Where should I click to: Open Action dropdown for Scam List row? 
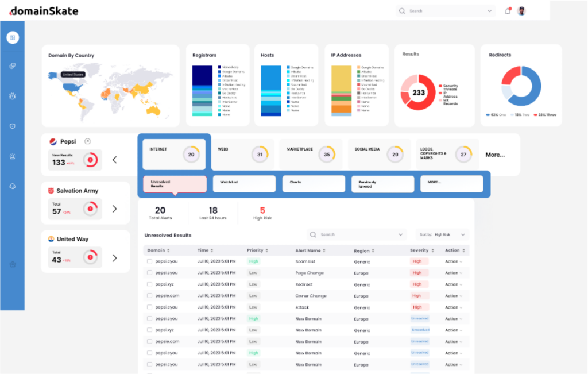(x=454, y=261)
